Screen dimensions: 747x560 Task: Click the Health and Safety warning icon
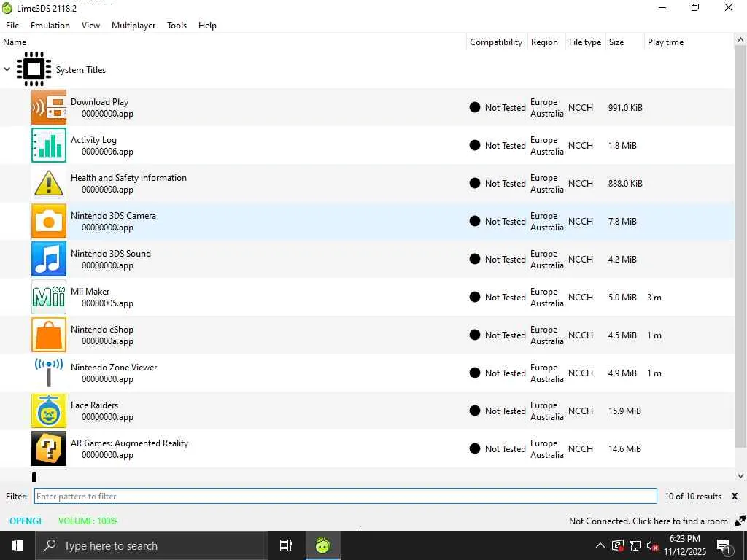pyautogui.click(x=49, y=183)
